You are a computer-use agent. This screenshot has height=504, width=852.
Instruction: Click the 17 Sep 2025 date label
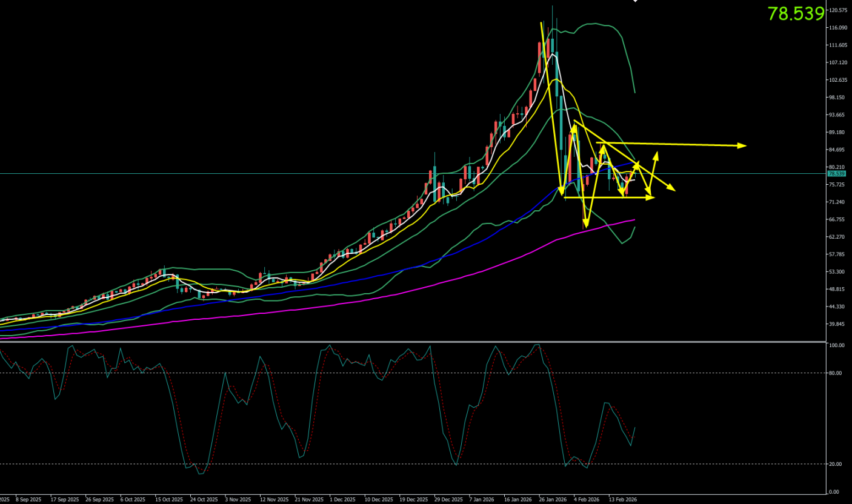click(64, 500)
